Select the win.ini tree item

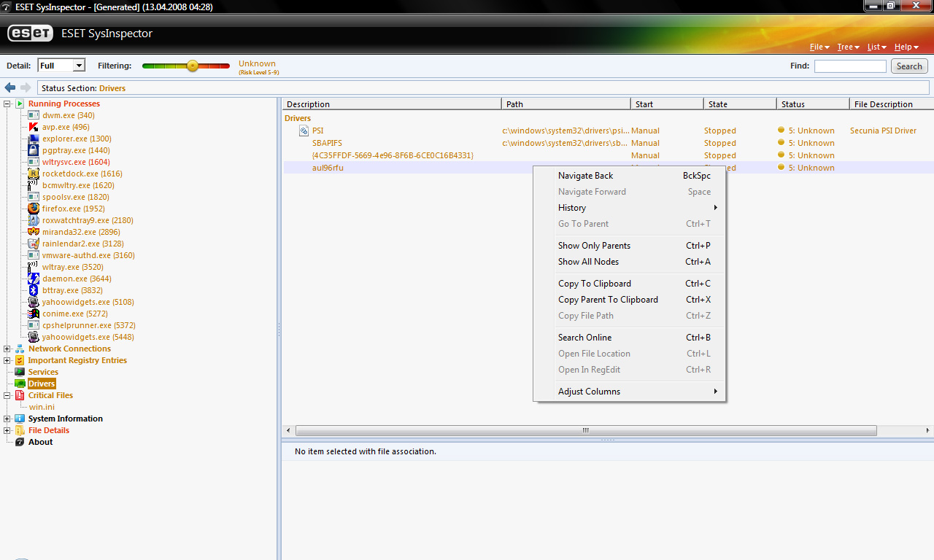(x=42, y=407)
